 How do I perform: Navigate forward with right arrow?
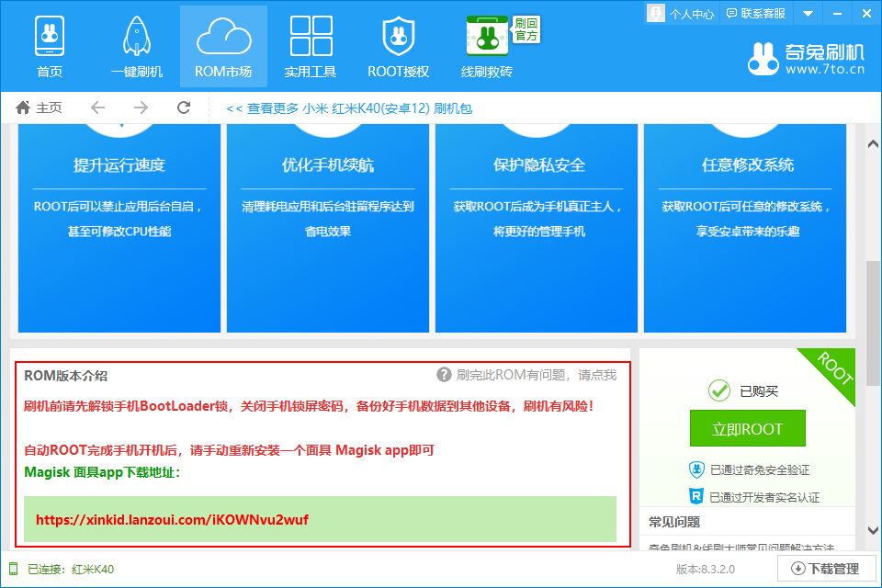[141, 107]
